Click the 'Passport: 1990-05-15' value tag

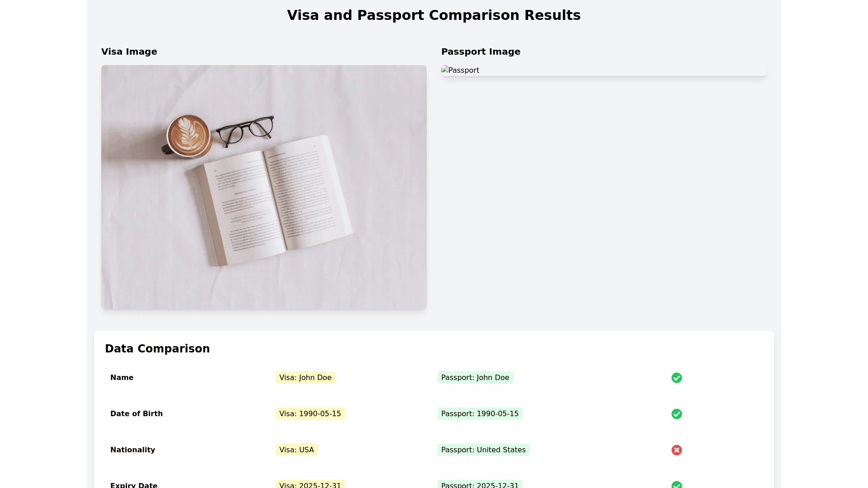coord(480,414)
